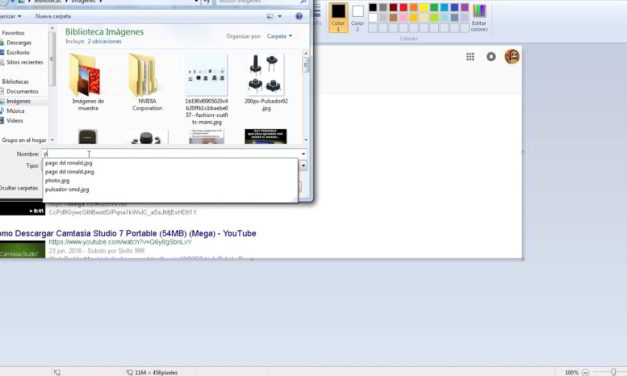The width and height of the screenshot is (627, 376).
Task: Choose photo.jpg from autocomplete list
Action: 57,180
